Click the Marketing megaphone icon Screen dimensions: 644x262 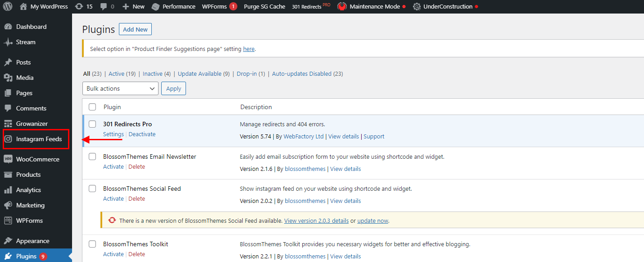[x=8, y=205]
